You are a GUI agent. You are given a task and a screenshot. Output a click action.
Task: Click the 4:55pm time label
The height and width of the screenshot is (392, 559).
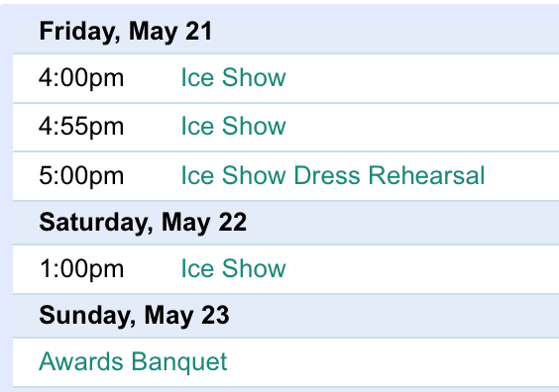click(x=81, y=127)
